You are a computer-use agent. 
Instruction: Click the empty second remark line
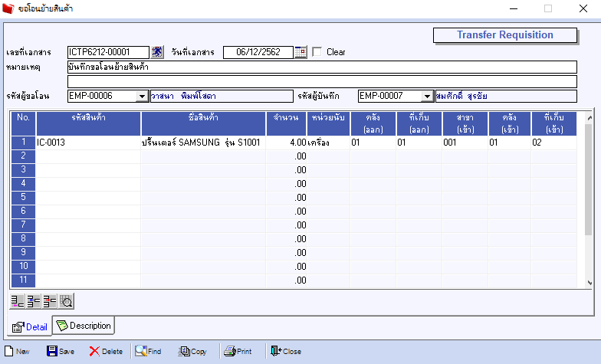(322, 81)
